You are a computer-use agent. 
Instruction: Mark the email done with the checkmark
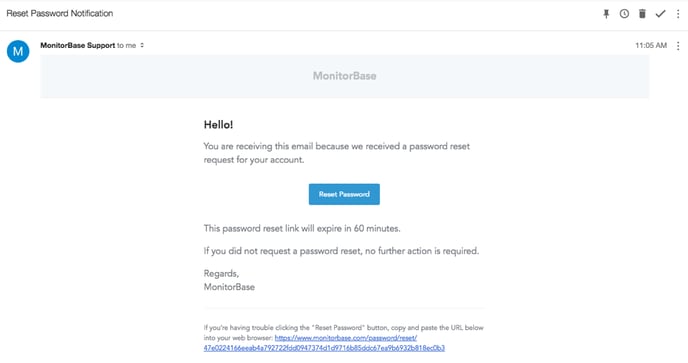tap(660, 14)
